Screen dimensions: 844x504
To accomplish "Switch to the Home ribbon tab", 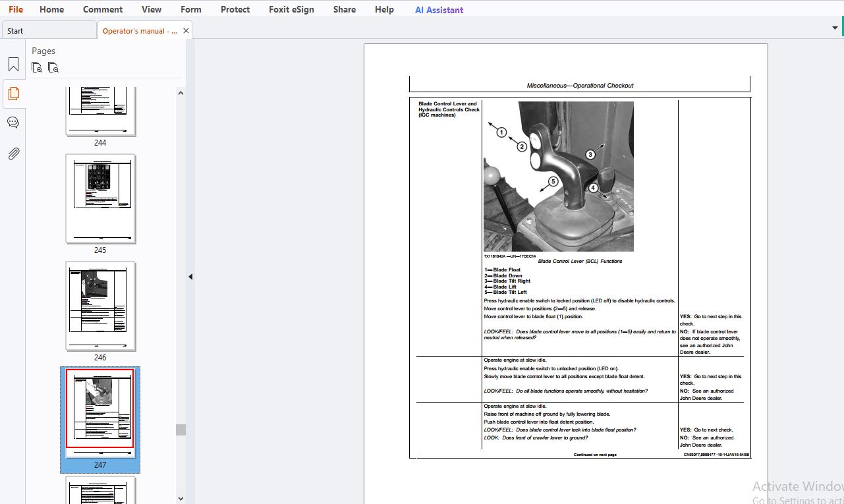I will tap(52, 9).
